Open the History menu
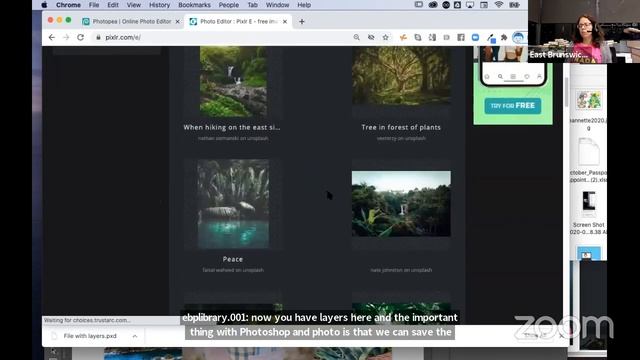The image size is (640, 360). coord(159,5)
